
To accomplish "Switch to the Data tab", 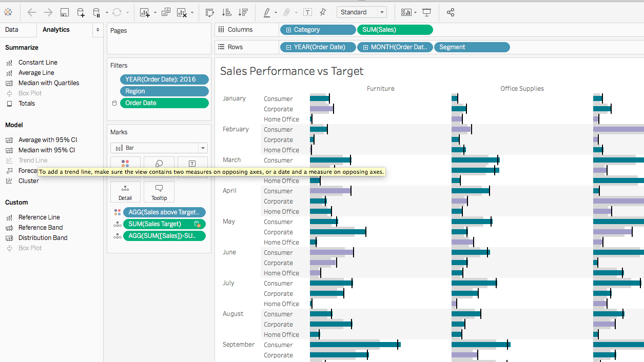I will (x=12, y=30).
